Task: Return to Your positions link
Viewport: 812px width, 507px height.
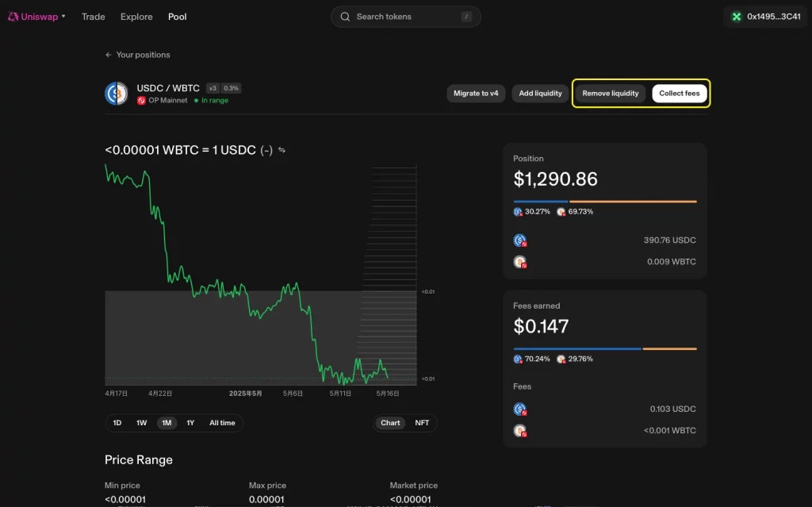Action: (143, 55)
